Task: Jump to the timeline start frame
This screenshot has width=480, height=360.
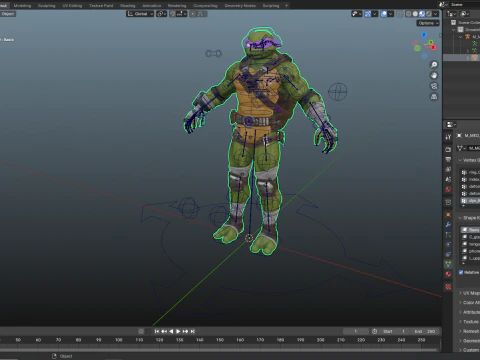Action: [x=157, y=331]
